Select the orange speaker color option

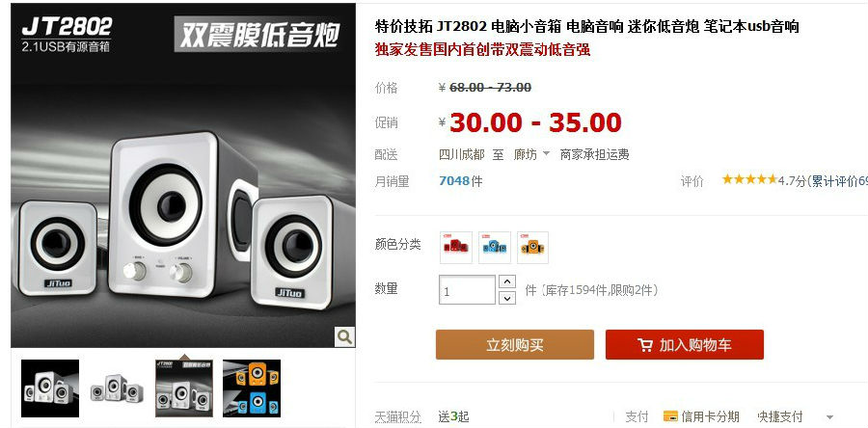[532, 247]
